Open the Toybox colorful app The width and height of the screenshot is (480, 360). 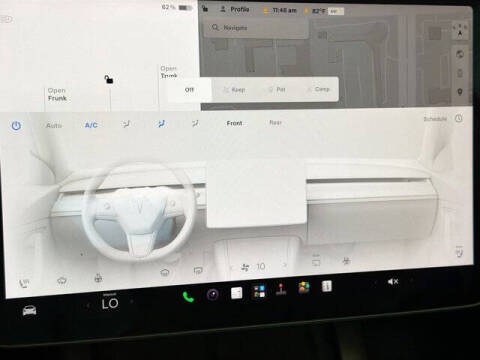(x=304, y=288)
